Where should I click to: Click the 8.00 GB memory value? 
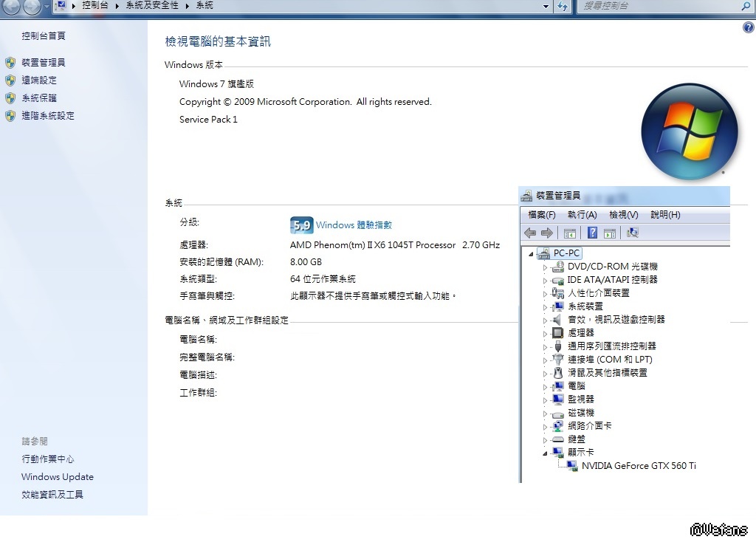[x=306, y=262]
